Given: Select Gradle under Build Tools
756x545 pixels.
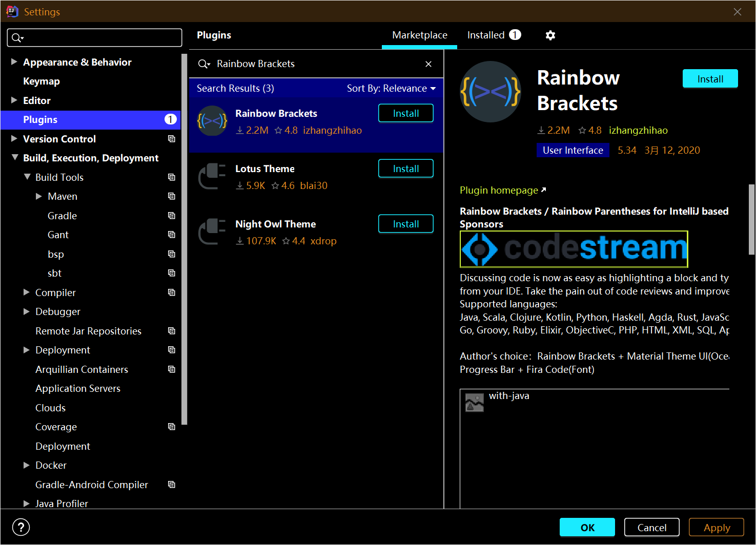Looking at the screenshot, I should (x=62, y=216).
